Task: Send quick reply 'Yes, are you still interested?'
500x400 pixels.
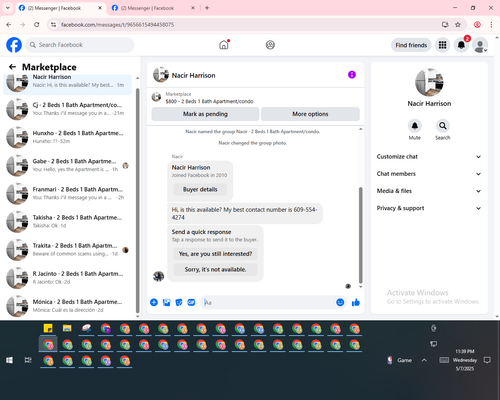Action: point(215,254)
